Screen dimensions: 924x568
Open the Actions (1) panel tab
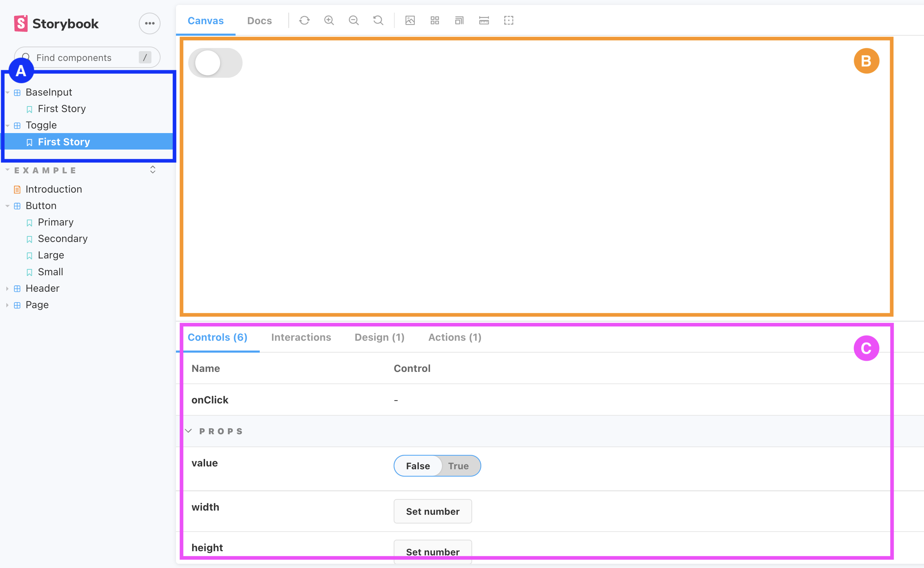455,337
